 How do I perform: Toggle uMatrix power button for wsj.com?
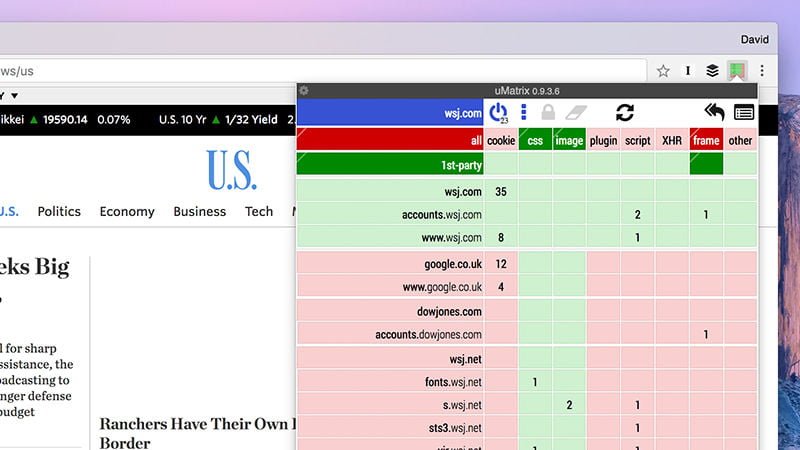click(498, 112)
